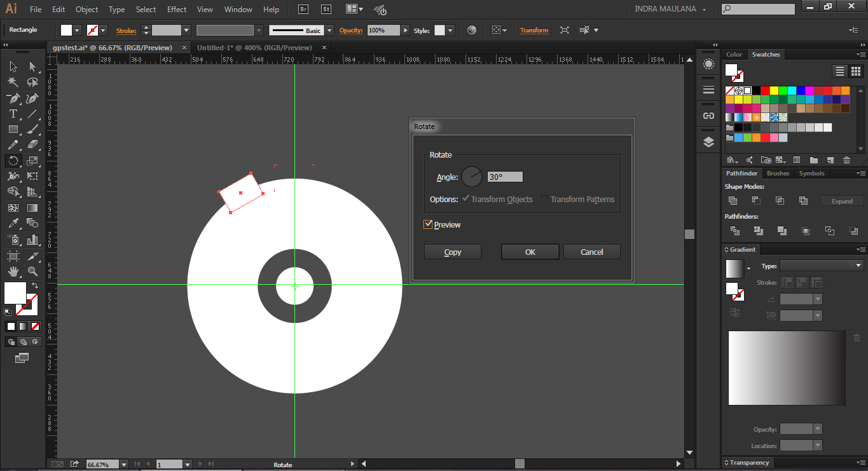Enable Transform Patterns checkbox
This screenshot has width=868, height=471.
pyautogui.click(x=544, y=199)
